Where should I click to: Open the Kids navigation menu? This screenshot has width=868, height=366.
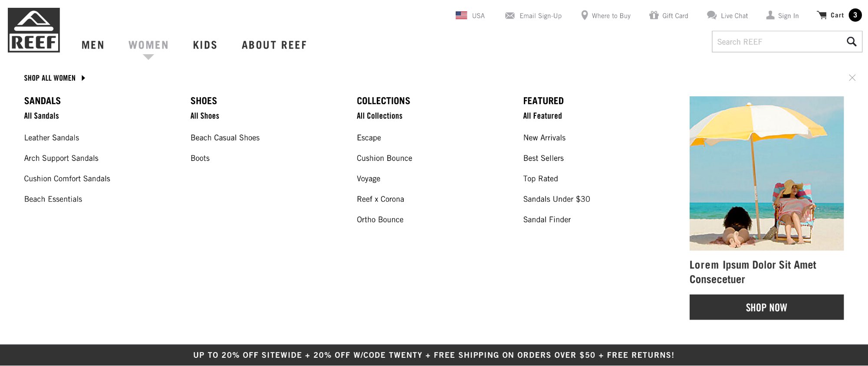205,45
